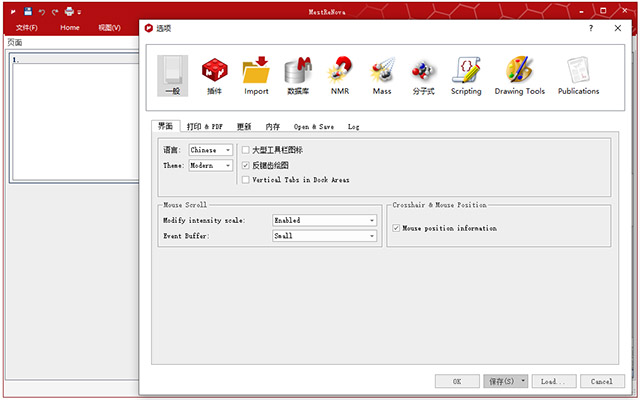Enable Vertical Tabs in Dock Areas
This screenshot has height=400, width=640.
coord(245,180)
